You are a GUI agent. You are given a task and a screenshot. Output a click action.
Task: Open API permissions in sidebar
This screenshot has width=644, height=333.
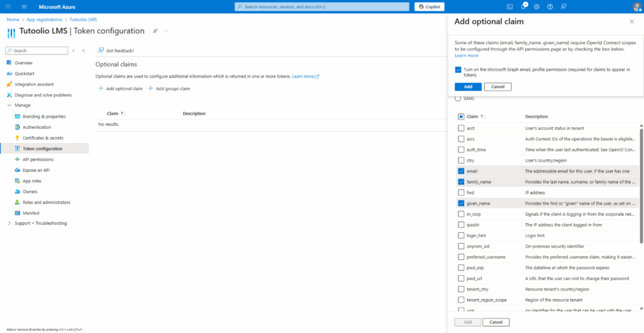point(38,159)
